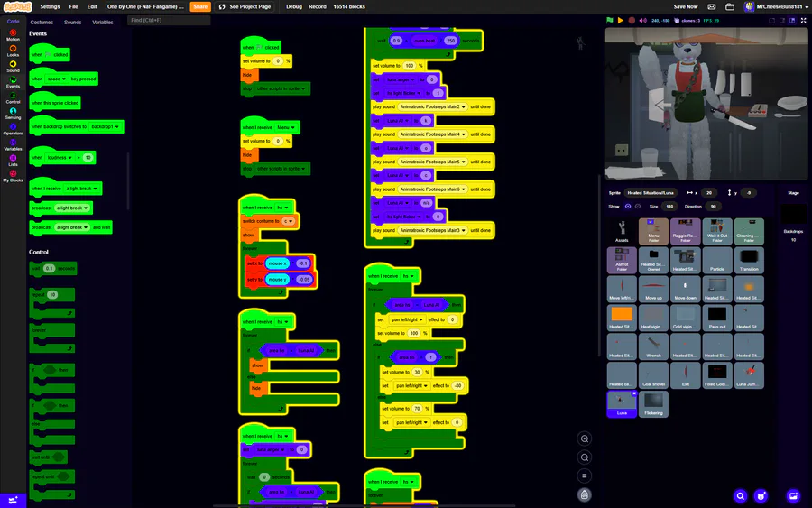Select the Wrench sprite thumbnail

point(653,346)
